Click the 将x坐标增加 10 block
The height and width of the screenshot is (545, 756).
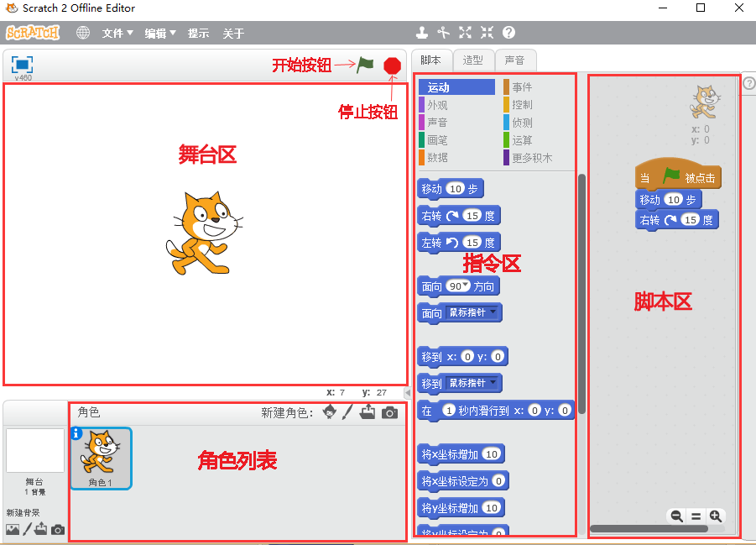(x=461, y=454)
